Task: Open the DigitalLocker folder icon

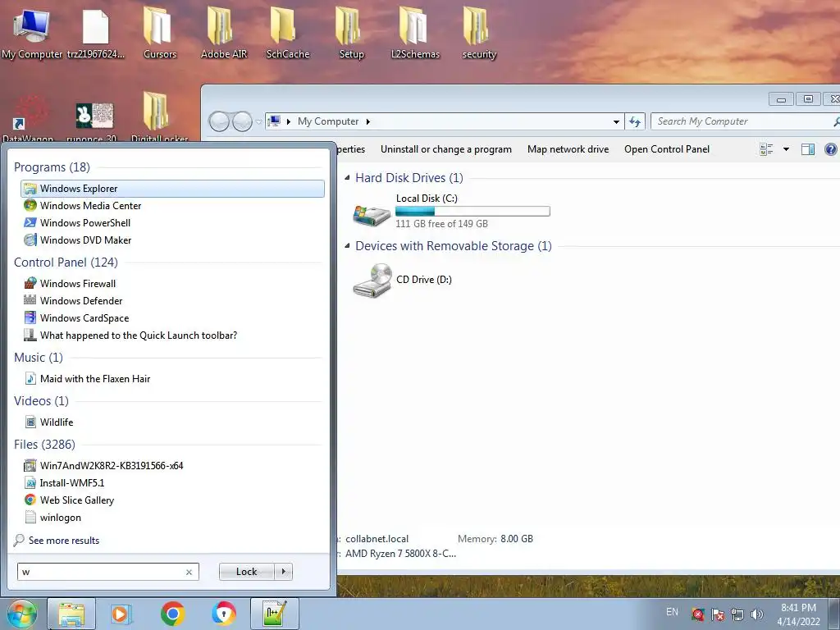Action: pos(159,116)
